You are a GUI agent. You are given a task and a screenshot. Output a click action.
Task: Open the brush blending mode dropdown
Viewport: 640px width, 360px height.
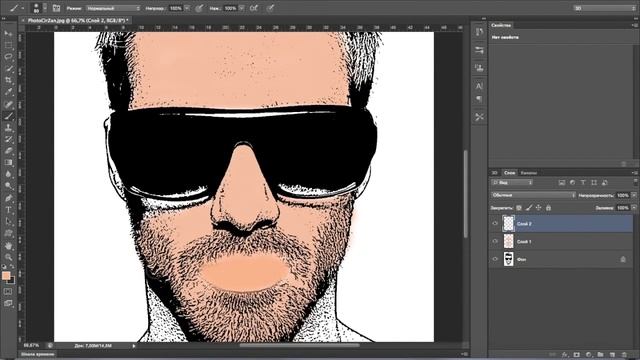pyautogui.click(x=113, y=8)
